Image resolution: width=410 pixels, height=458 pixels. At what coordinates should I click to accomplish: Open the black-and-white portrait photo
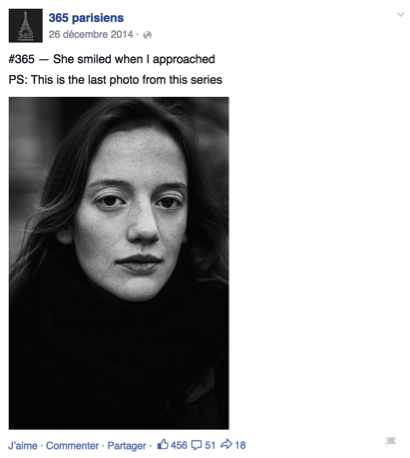click(x=119, y=263)
